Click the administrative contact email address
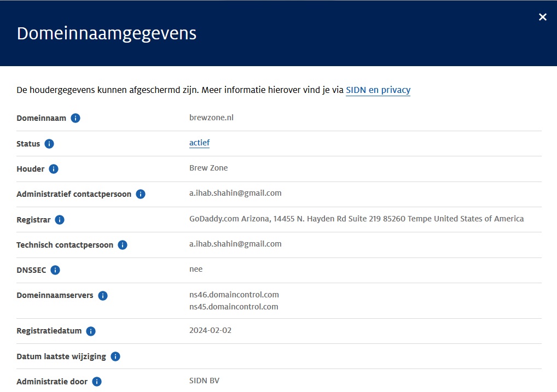The image size is (557, 392). [x=235, y=193]
